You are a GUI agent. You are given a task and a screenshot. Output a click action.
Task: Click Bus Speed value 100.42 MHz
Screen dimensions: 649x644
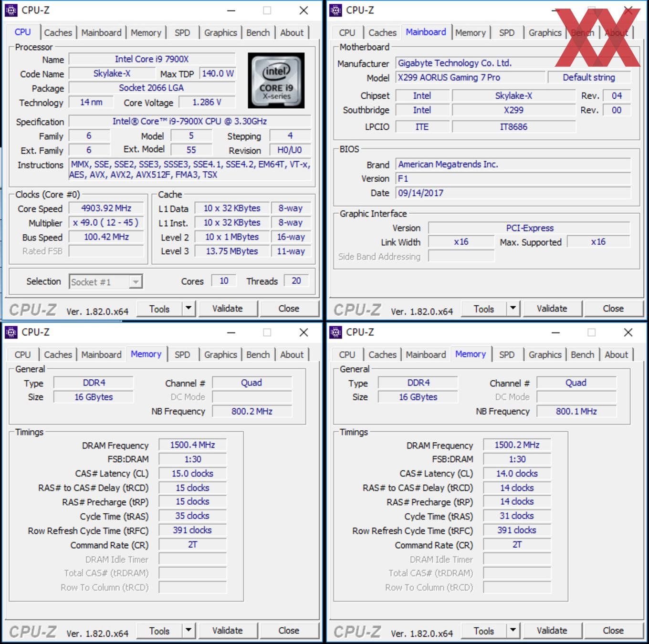106,237
